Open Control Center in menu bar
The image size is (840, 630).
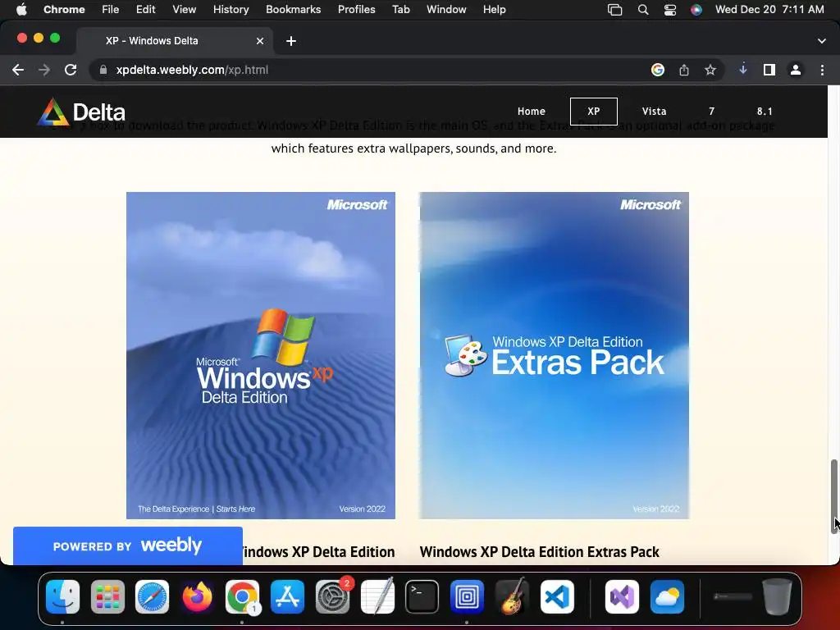(x=669, y=10)
